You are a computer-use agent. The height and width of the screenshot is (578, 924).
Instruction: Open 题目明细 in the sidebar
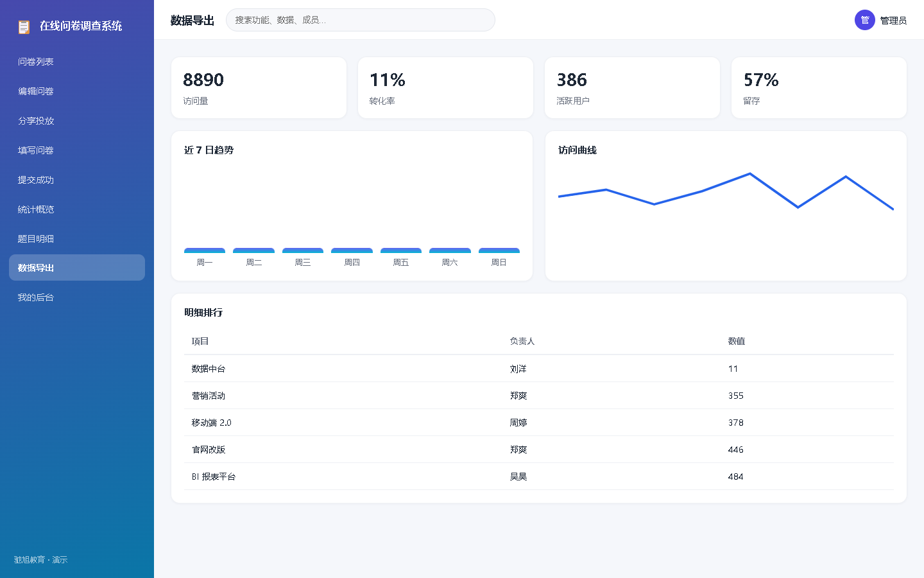[x=77, y=239]
